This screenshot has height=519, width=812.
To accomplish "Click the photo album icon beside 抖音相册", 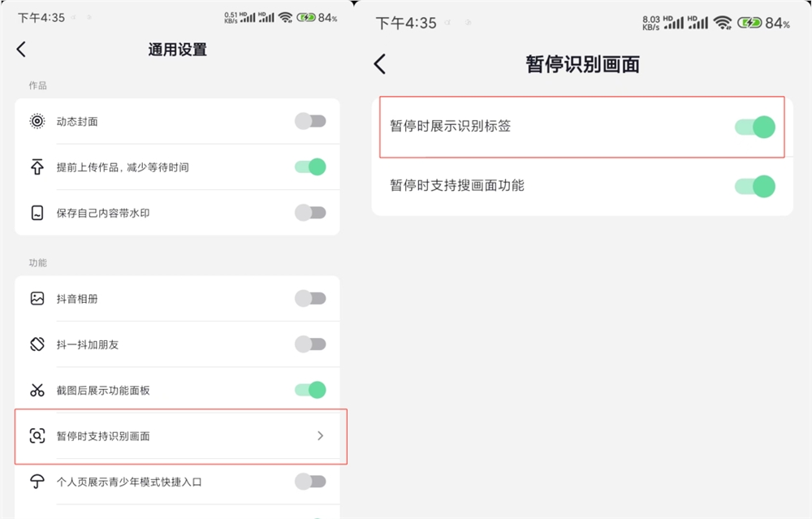I will pos(37,299).
